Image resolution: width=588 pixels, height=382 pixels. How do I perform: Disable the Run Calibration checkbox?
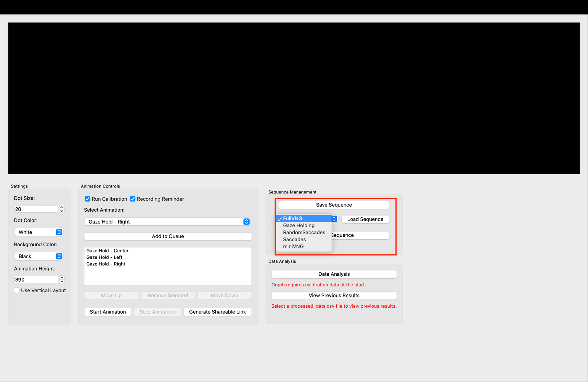[x=87, y=199]
